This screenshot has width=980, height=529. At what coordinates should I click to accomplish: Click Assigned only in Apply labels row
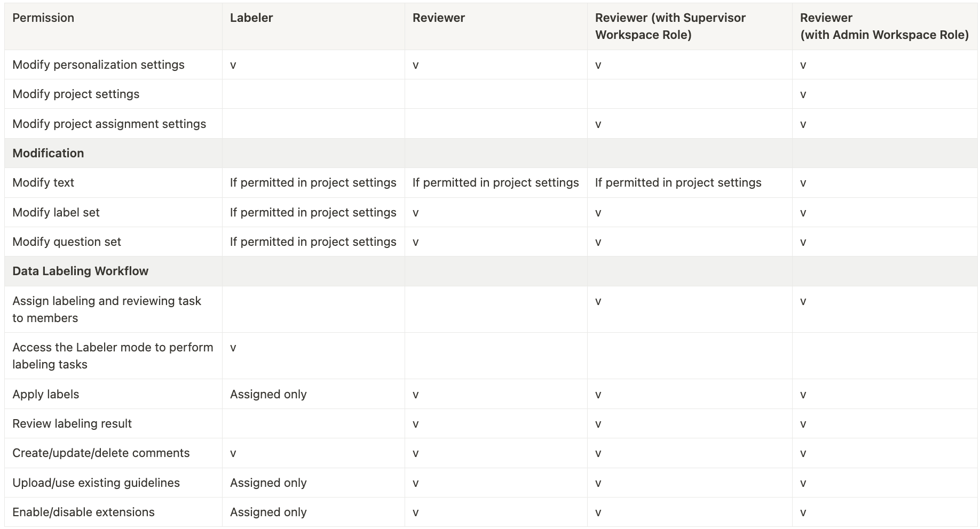(268, 394)
